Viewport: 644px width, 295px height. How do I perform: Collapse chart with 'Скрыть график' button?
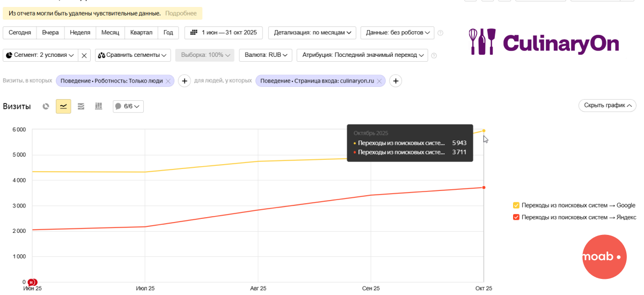607,106
